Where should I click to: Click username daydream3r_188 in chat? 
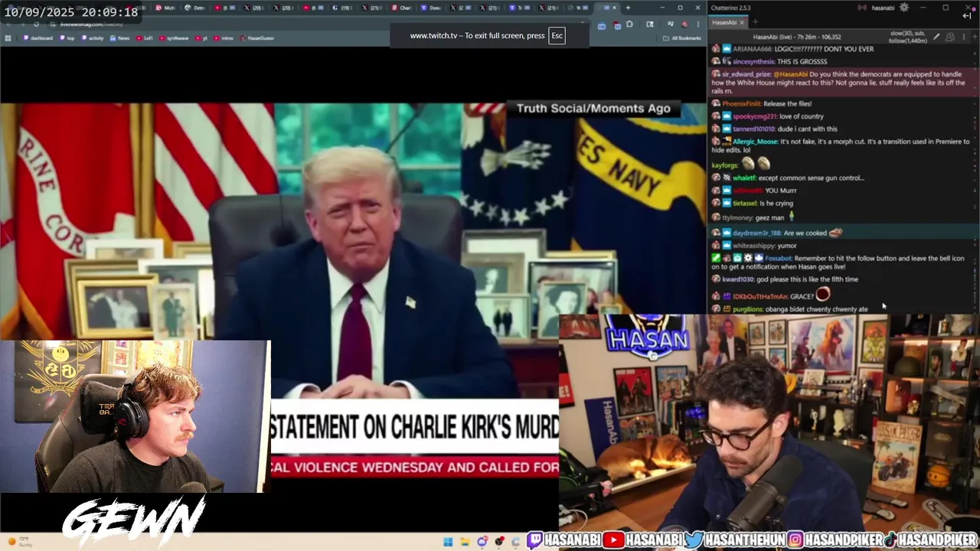[x=757, y=233]
